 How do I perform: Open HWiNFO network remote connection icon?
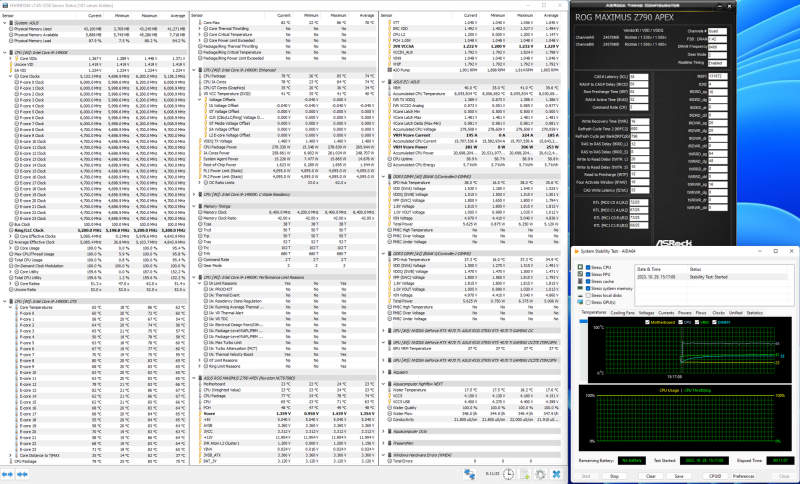469,474
